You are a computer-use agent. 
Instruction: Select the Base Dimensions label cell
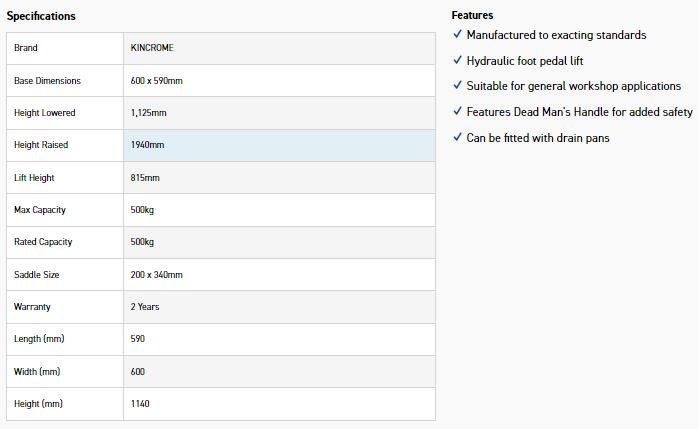[48, 80]
